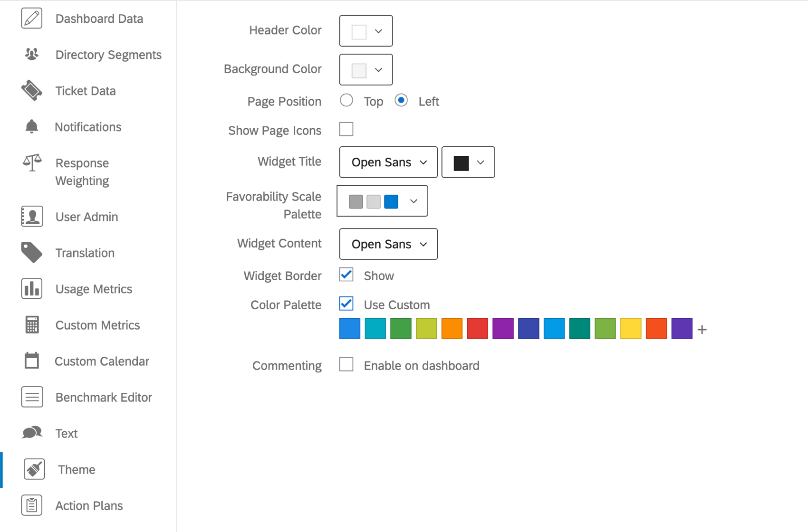Click the Ticket Data ticket icon

coord(32,91)
